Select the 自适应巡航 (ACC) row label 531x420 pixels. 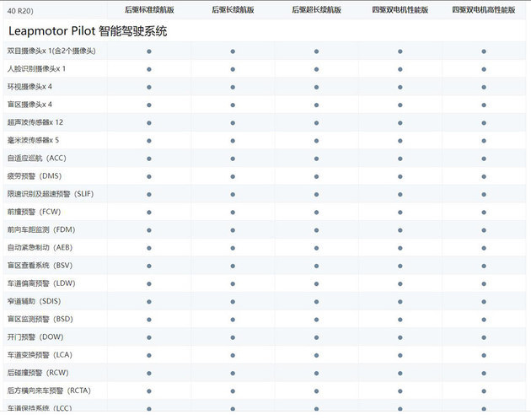36,158
